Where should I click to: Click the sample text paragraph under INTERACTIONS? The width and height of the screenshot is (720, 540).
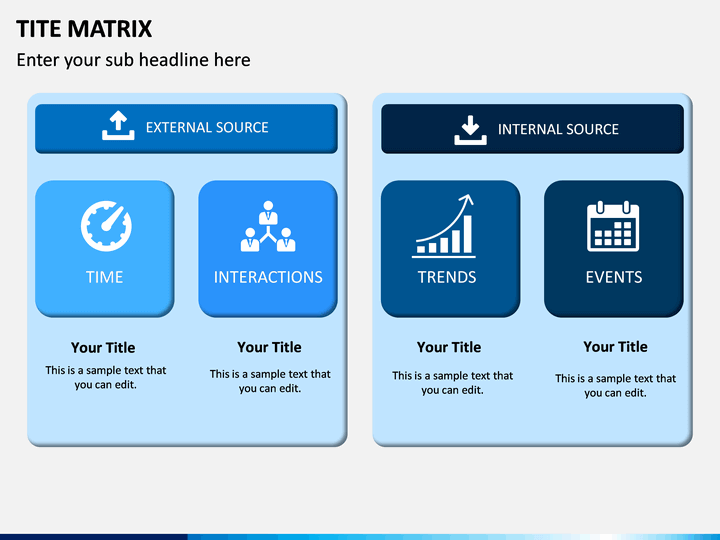click(x=270, y=381)
